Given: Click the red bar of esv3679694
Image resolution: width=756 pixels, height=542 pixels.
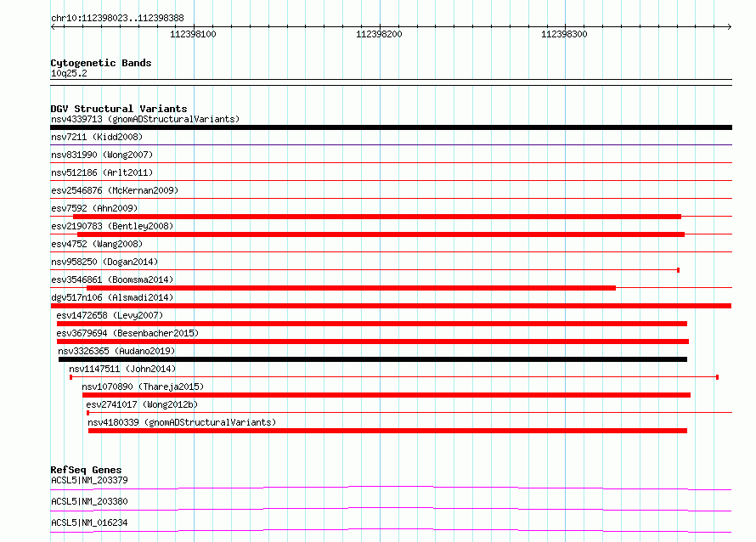Looking at the screenshot, I should pos(373,342).
